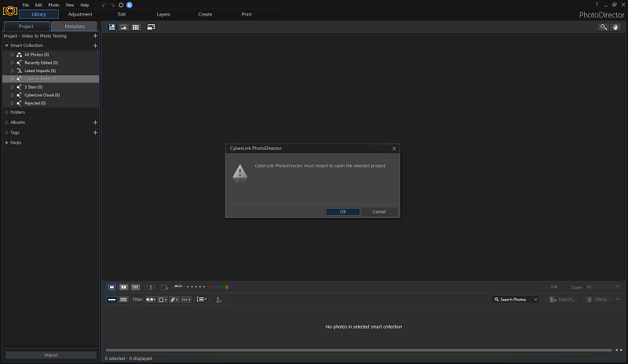This screenshot has height=364, width=628.
Task: Add new project with plus icon
Action: 95,35
